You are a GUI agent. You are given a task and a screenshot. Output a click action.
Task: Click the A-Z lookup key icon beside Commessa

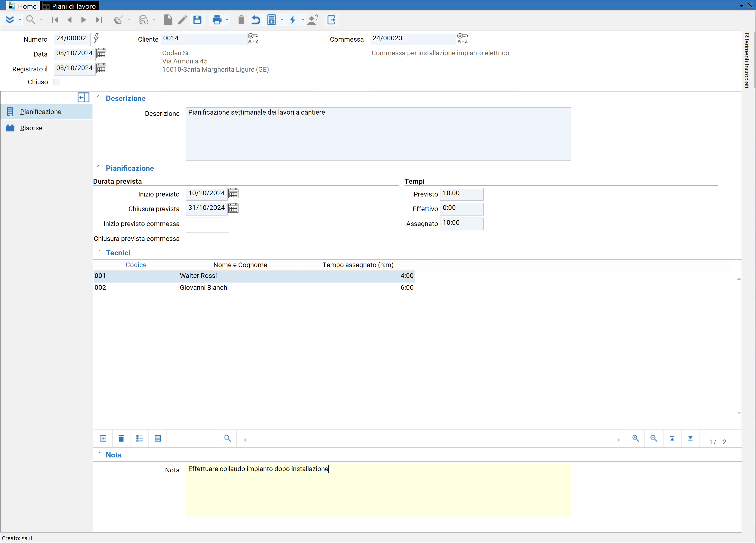coord(462,39)
